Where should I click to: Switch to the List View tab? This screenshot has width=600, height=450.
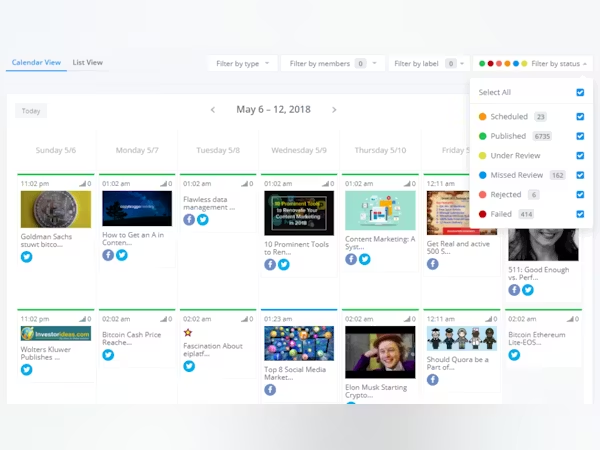tap(88, 62)
